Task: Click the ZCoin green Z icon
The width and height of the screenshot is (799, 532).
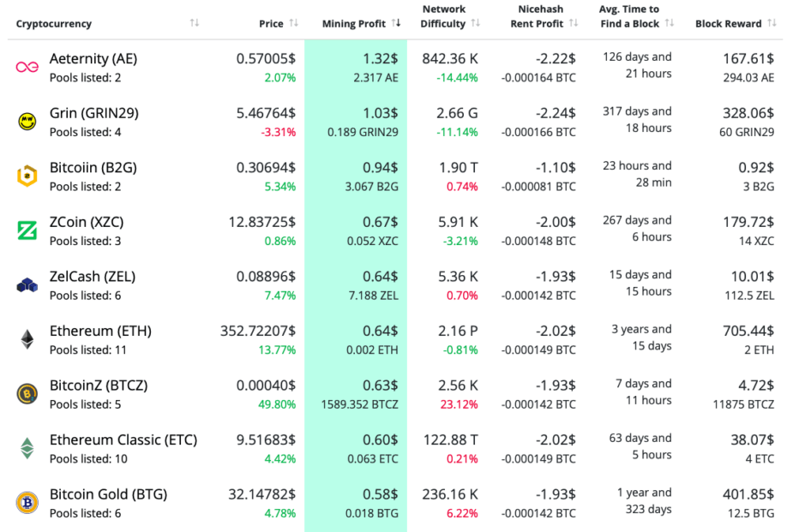Action: (27, 230)
